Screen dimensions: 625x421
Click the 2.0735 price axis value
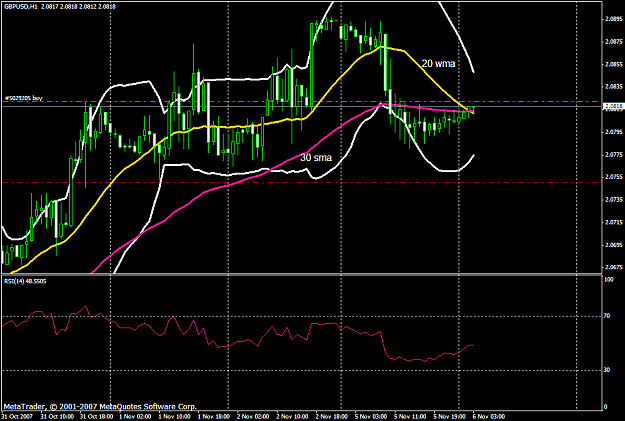tap(613, 199)
